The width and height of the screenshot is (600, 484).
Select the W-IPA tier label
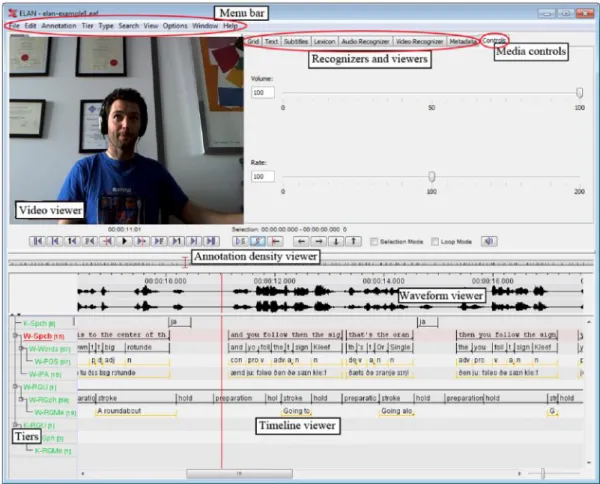45,374
